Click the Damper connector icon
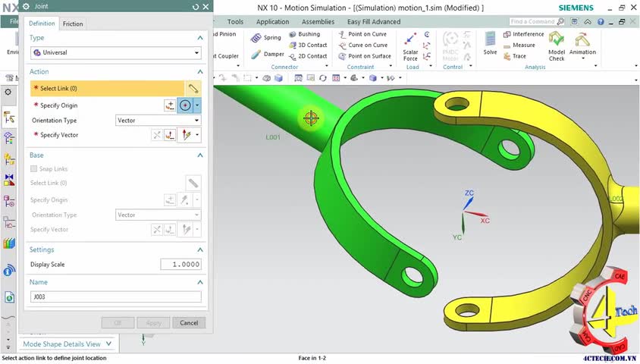The image size is (640, 364). point(256,55)
